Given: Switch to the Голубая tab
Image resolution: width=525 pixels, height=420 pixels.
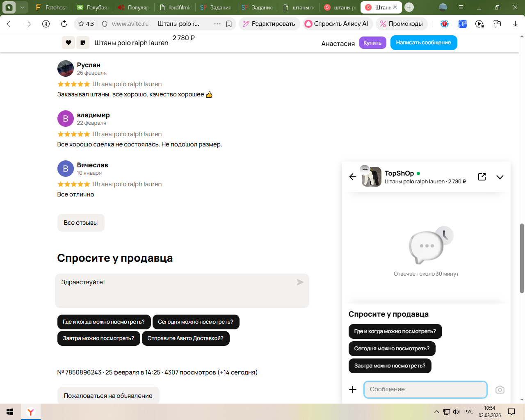Looking at the screenshot, I should click(x=93, y=7).
